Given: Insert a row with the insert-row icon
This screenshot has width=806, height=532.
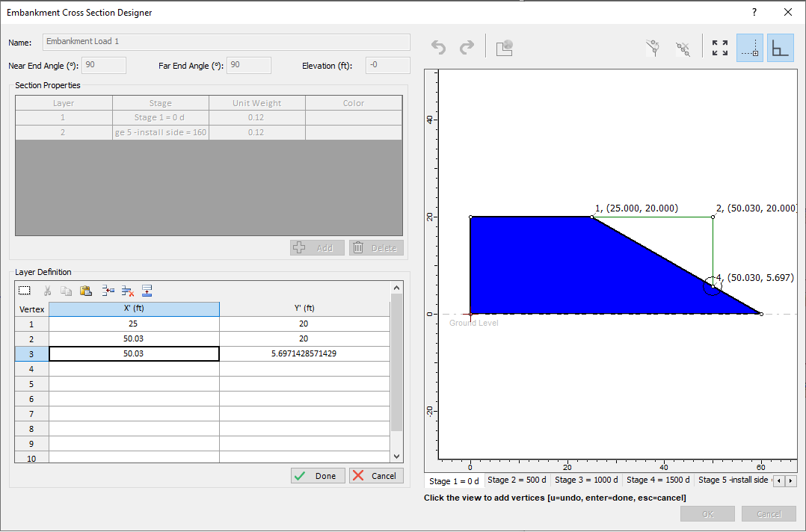Looking at the screenshot, I should [106, 290].
